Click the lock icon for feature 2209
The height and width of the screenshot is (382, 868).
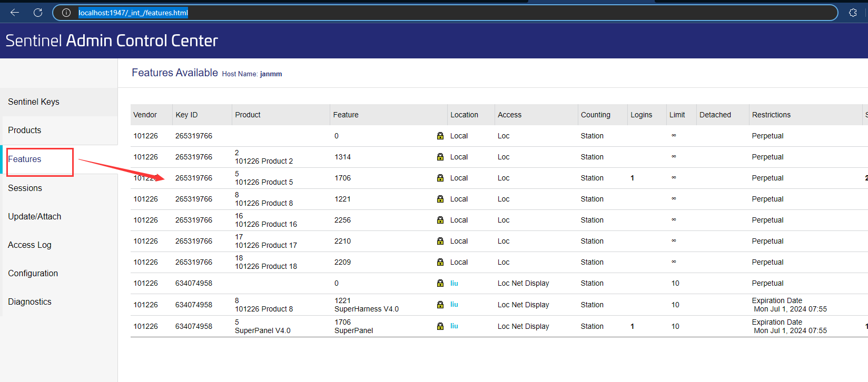coord(440,262)
